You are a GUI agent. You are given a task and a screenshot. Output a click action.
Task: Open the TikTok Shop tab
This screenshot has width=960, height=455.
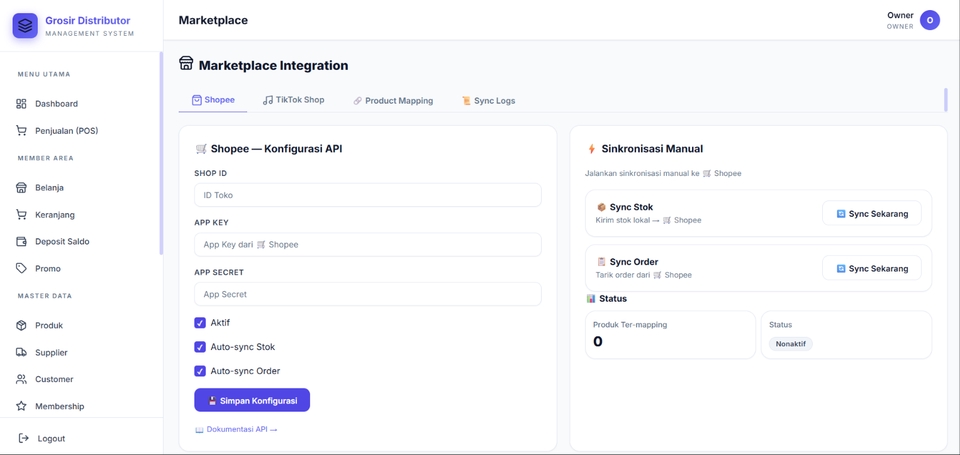[x=293, y=100]
